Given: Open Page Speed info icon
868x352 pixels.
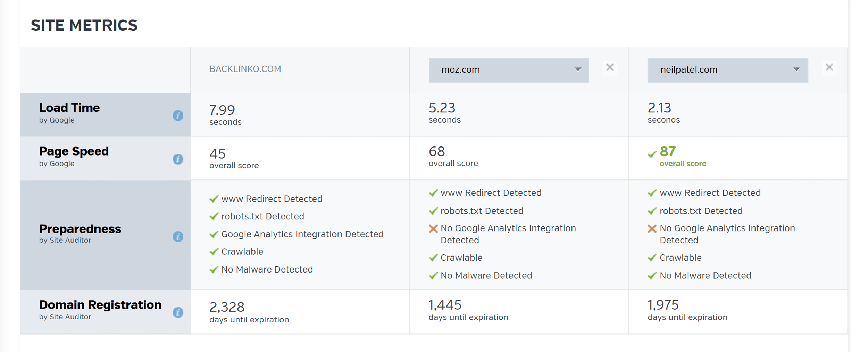Looking at the screenshot, I should point(178,159).
